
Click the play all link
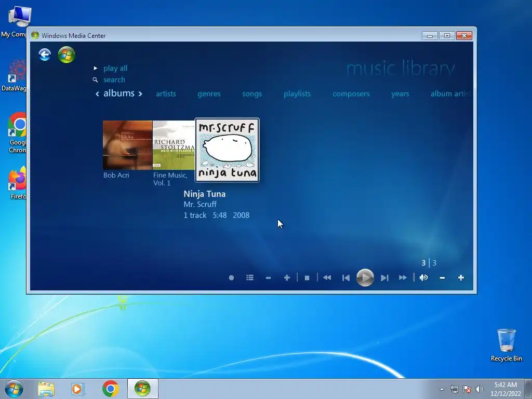[115, 68]
